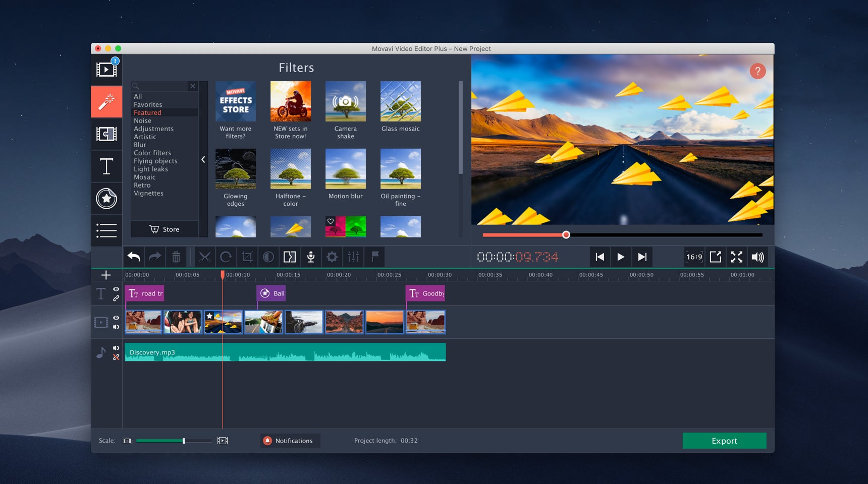868x484 pixels.
Task: Select the Featured category
Action: [147, 112]
